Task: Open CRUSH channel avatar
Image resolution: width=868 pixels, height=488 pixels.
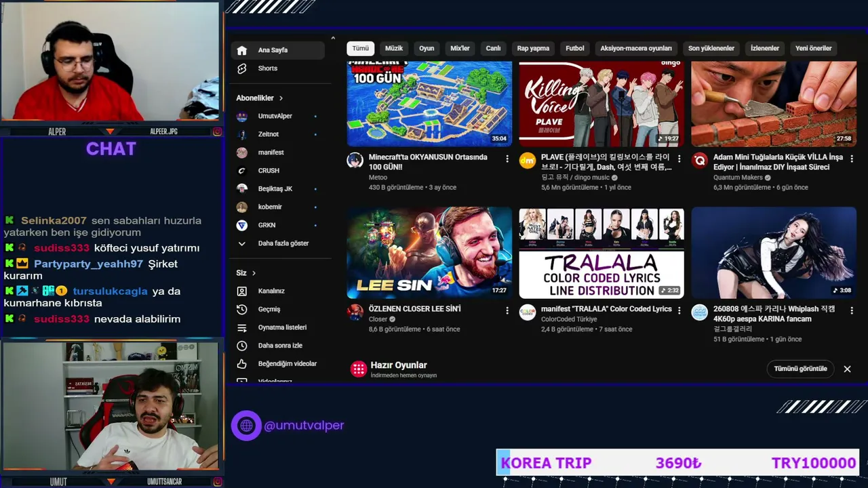Action: pyautogui.click(x=241, y=171)
